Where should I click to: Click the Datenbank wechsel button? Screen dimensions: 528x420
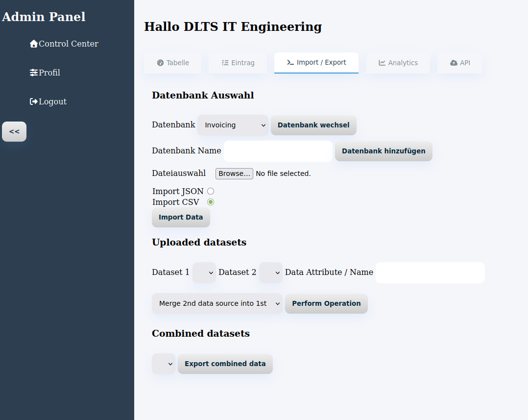(x=313, y=125)
